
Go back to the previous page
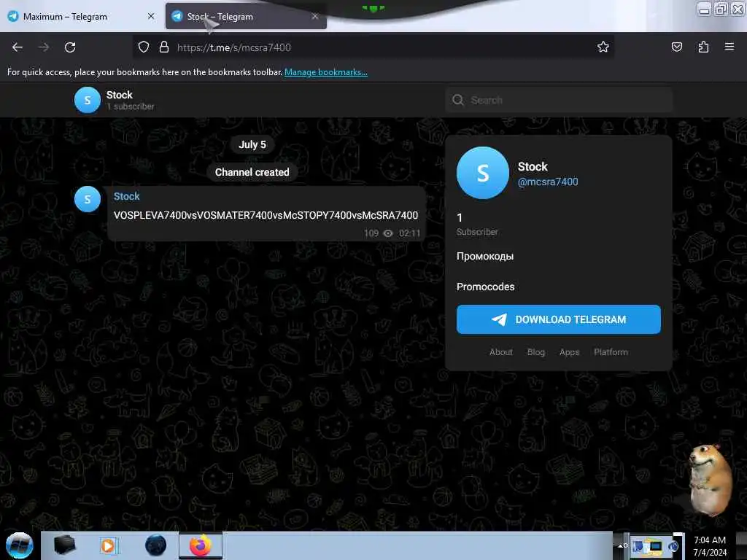(18, 47)
